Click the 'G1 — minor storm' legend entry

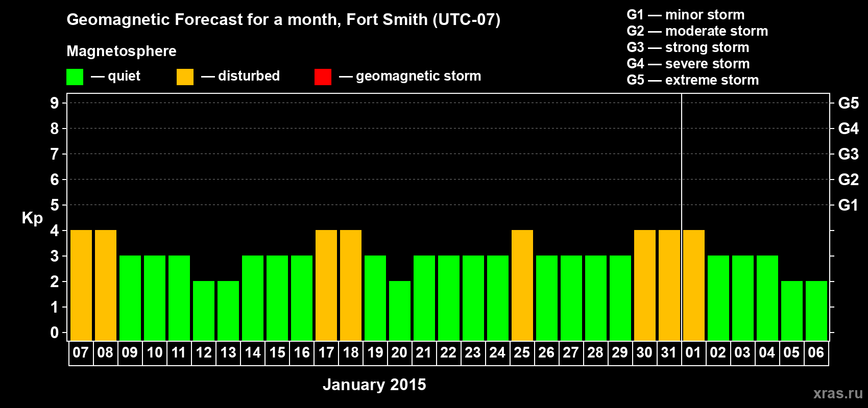click(x=686, y=15)
